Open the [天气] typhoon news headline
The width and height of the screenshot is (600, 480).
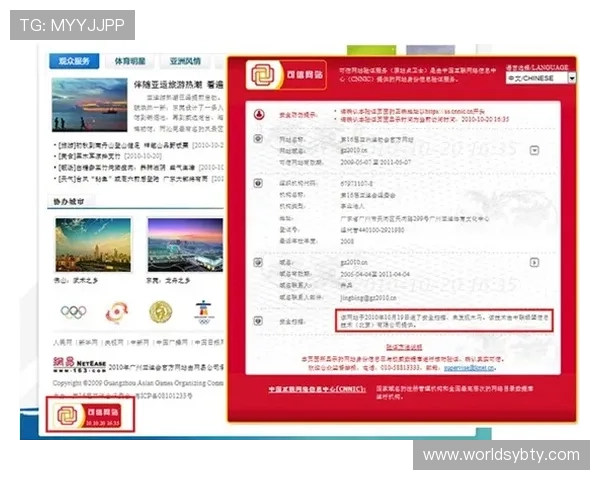pyautogui.click(x=133, y=179)
